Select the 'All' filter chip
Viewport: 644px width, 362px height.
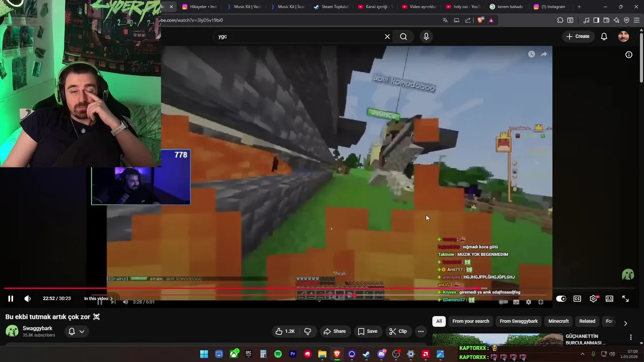[x=439, y=321]
